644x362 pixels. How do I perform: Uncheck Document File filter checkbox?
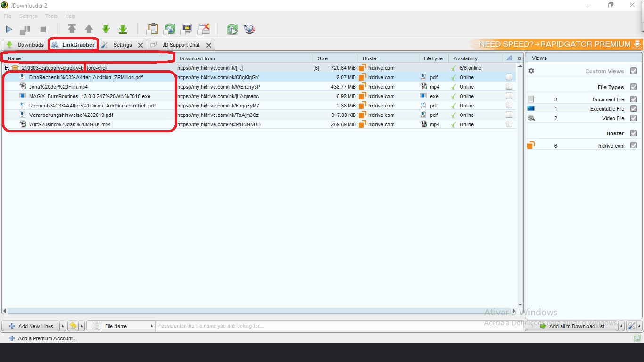(634, 99)
